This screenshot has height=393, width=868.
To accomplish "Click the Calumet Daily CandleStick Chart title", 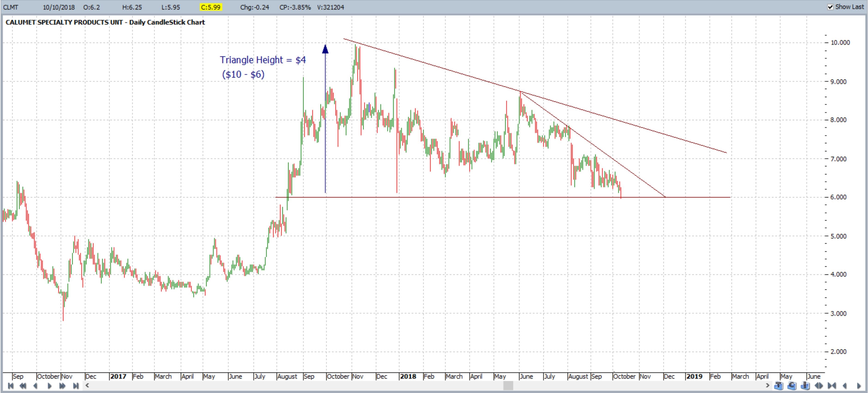I will 105,22.
